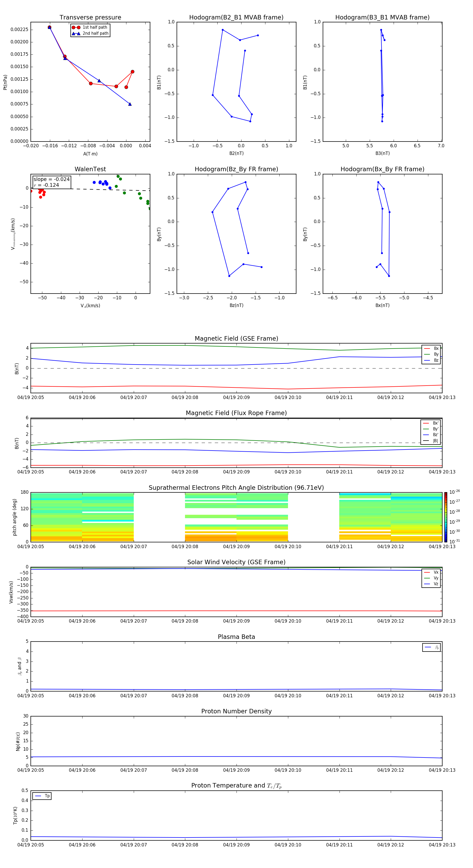Click the 'Hodogram(Bz_By FR frame)' title

click(236, 169)
